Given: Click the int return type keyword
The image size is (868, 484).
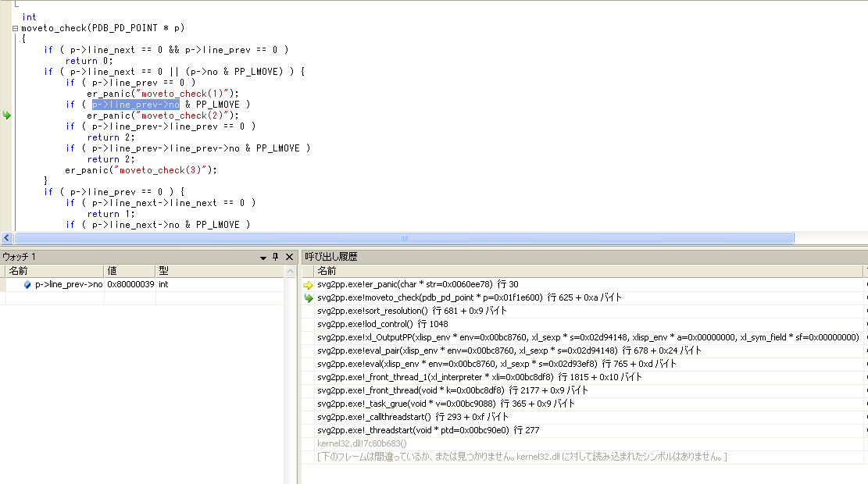Looking at the screenshot, I should [x=30, y=17].
